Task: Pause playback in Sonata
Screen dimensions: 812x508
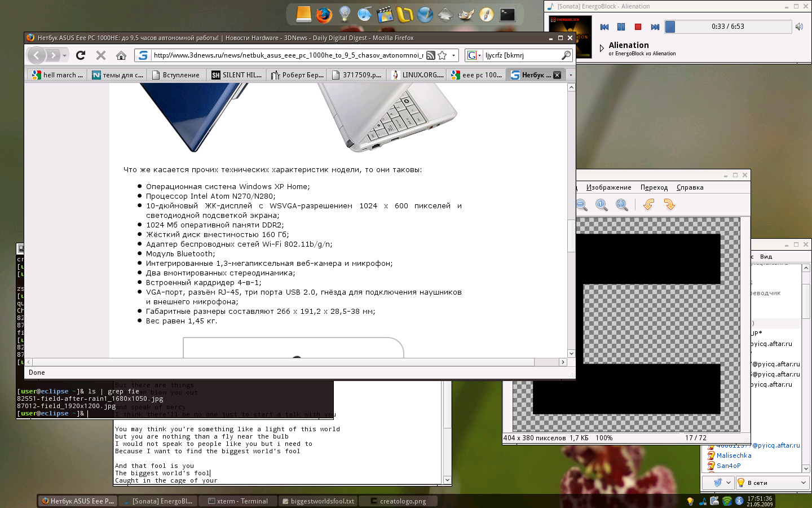Action: pyautogui.click(x=621, y=27)
